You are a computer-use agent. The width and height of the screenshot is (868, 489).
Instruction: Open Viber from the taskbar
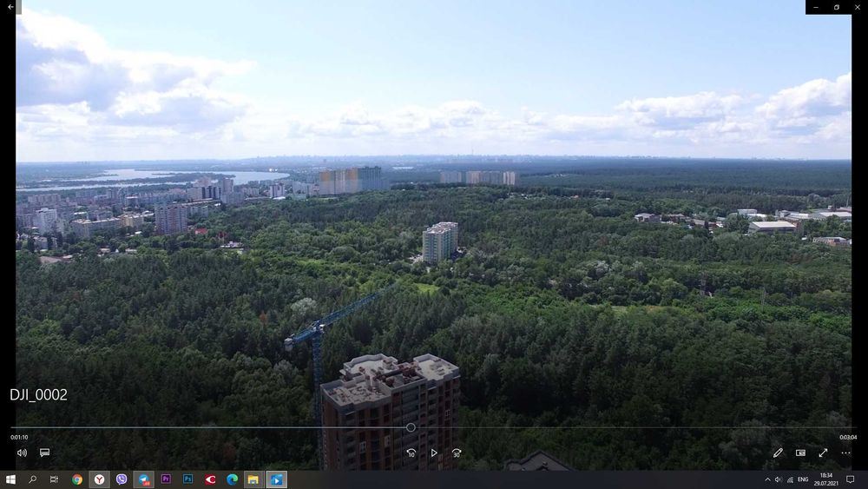(122, 479)
